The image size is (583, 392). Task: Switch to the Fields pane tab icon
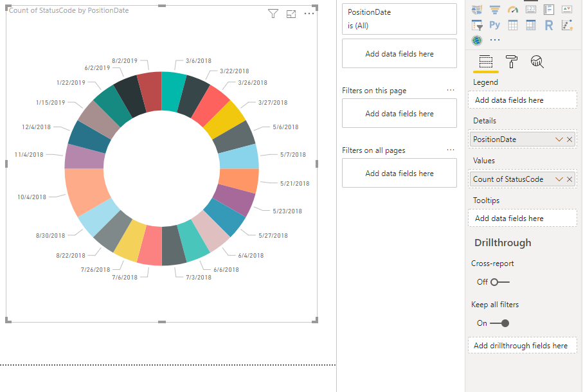[x=485, y=62]
